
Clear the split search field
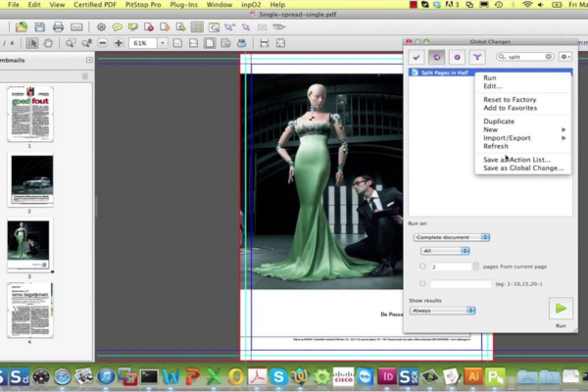coord(548,57)
